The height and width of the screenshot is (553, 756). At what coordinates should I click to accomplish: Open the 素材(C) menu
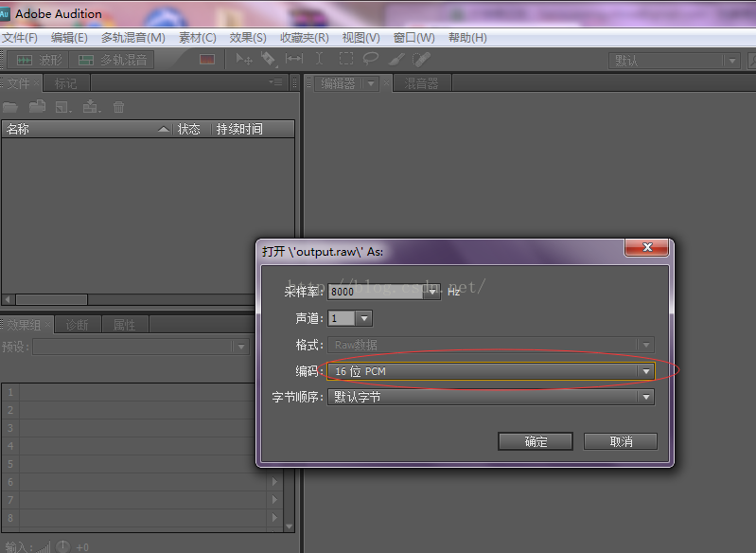coord(198,38)
